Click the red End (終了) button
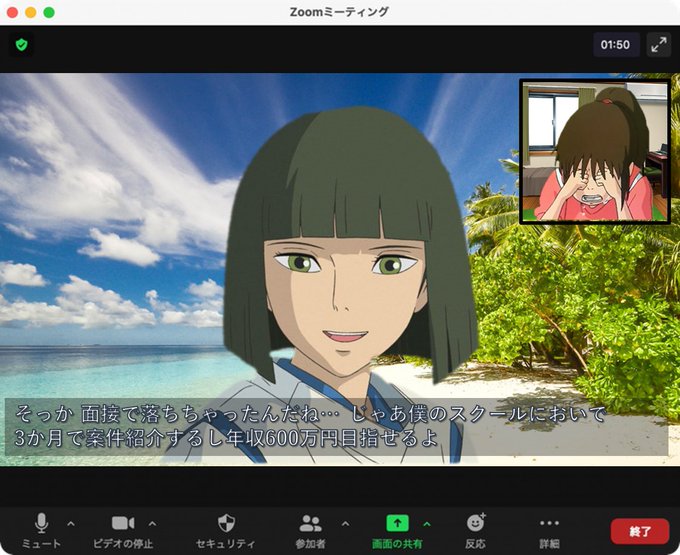The image size is (680, 555). pyautogui.click(x=640, y=531)
